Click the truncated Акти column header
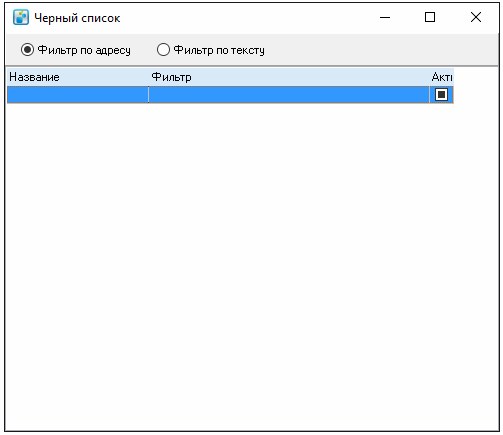Viewport: 503px width, 435px height. point(442,77)
